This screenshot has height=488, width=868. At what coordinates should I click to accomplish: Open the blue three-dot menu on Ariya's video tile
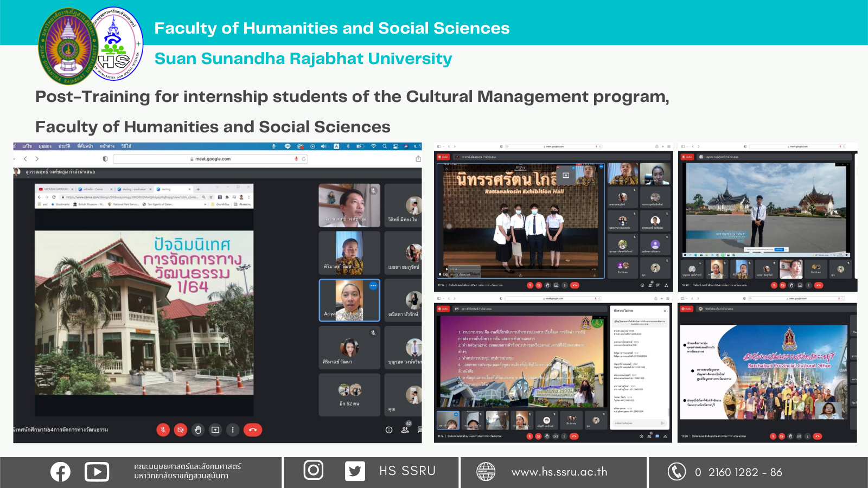click(x=373, y=286)
